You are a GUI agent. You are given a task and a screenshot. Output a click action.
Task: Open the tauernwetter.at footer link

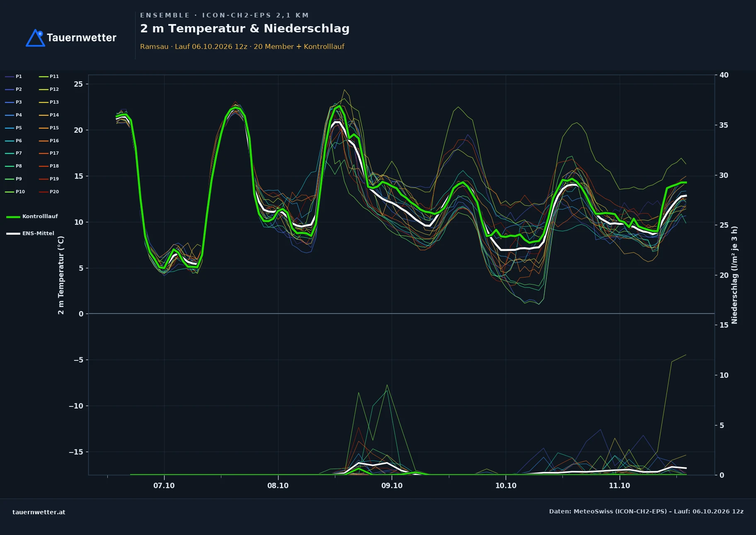39,512
